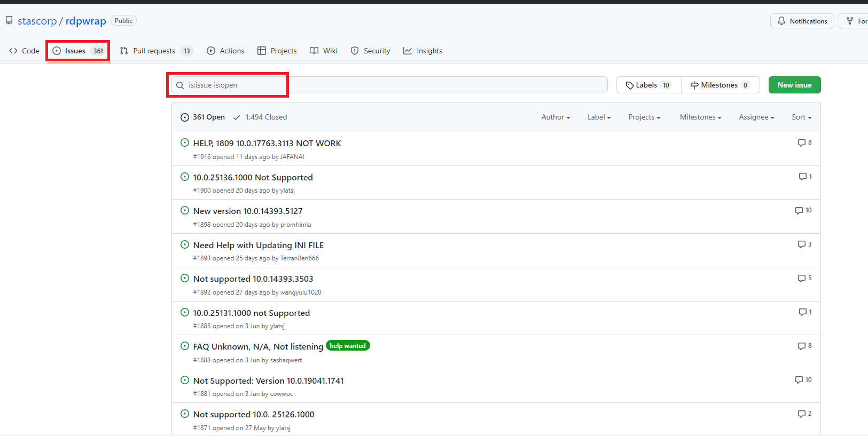868x436 pixels.
Task: Open the Wiki tab
Action: 324,51
